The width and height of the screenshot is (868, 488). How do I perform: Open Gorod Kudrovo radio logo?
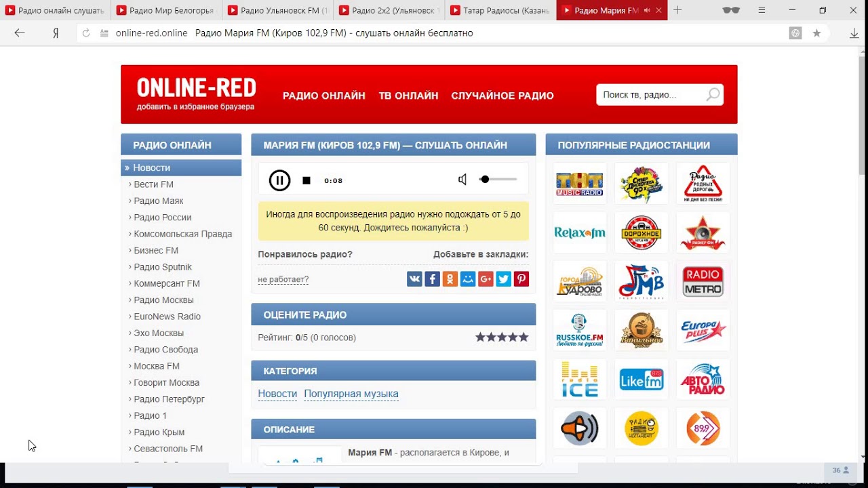580,281
